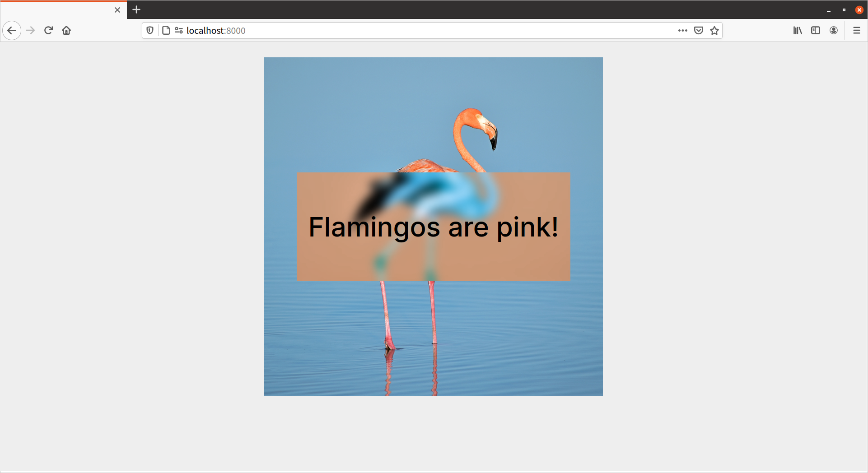
Task: Show site information page icon
Action: click(166, 31)
